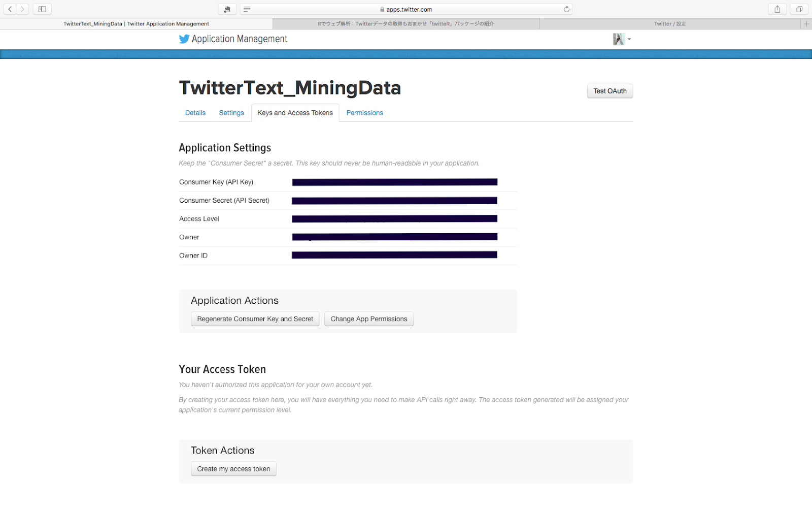
Task: Click the Application Management header link
Action: (240, 39)
